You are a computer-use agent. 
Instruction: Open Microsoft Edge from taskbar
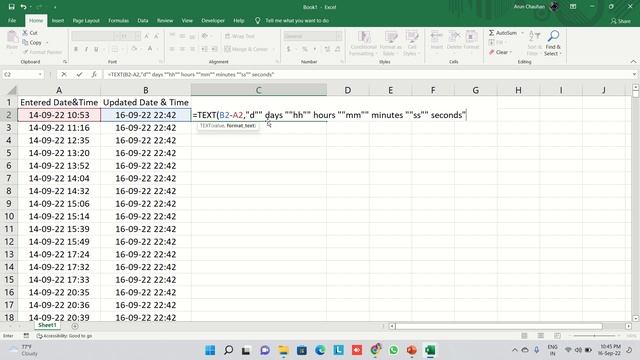(320, 350)
